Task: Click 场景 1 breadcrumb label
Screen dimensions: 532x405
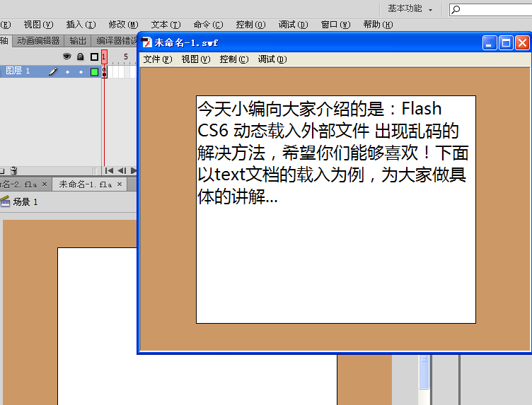Action: (25, 202)
